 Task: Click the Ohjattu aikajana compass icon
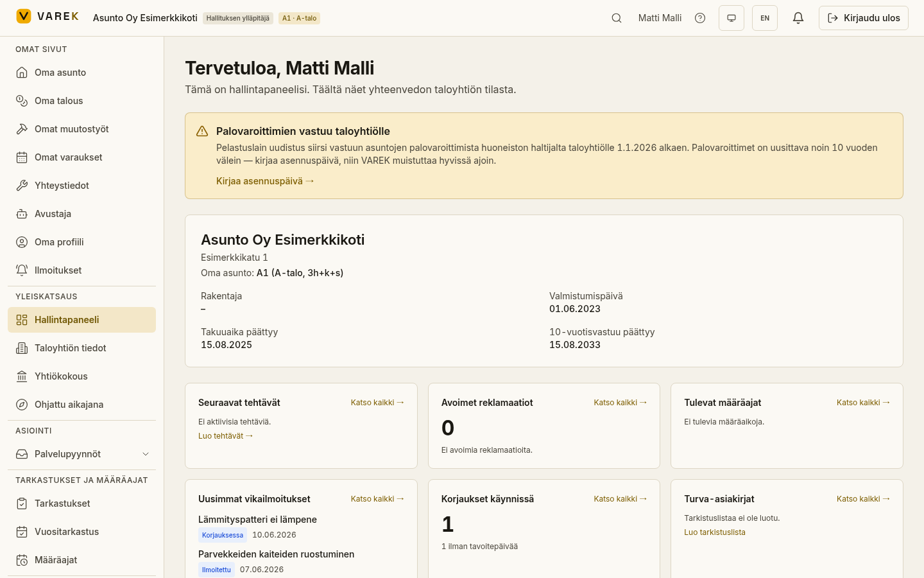click(x=22, y=405)
